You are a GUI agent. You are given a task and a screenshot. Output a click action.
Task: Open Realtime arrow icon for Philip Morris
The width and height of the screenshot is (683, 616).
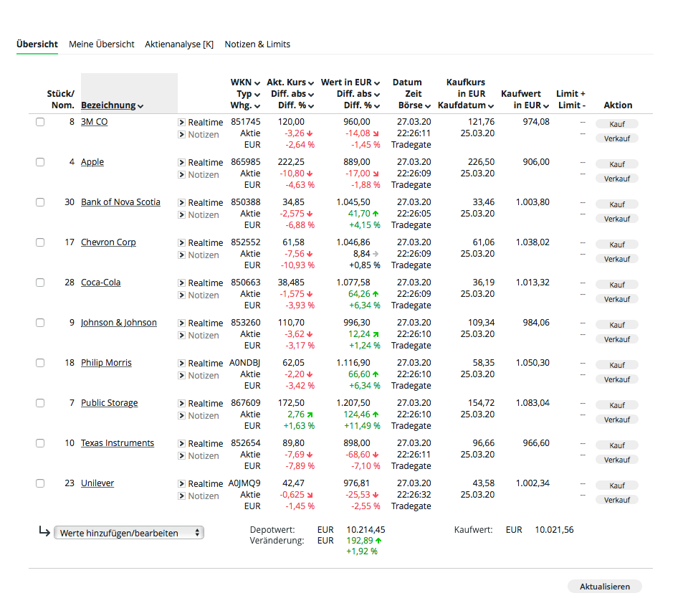point(181,363)
